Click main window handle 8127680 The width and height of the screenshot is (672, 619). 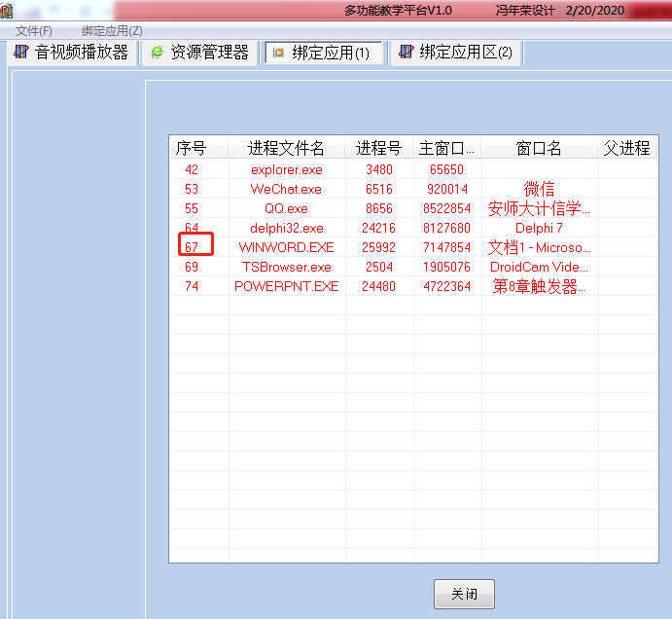point(447,228)
